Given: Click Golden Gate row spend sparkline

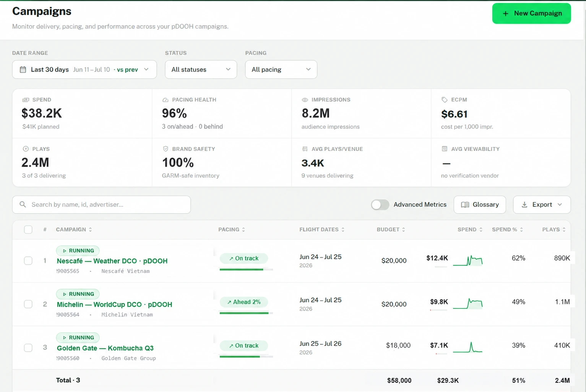Looking at the screenshot, I should pyautogui.click(x=468, y=347).
